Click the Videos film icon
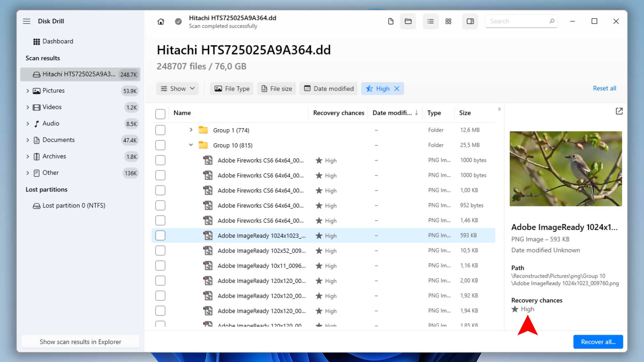644x362 pixels. click(36, 107)
